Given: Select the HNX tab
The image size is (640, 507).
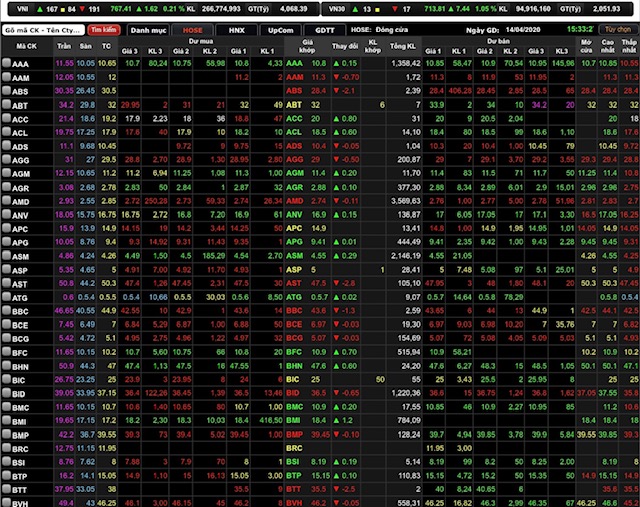Looking at the screenshot, I should (x=236, y=30).
